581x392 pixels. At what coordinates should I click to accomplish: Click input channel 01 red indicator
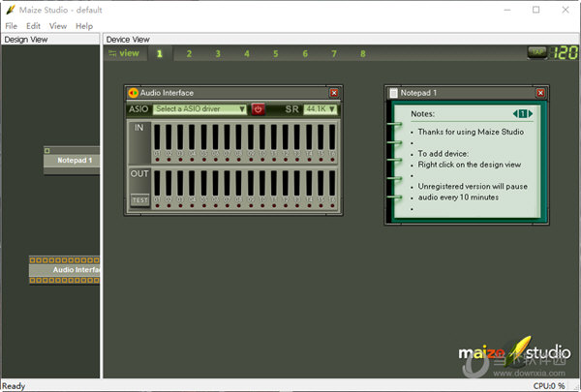[158, 160]
